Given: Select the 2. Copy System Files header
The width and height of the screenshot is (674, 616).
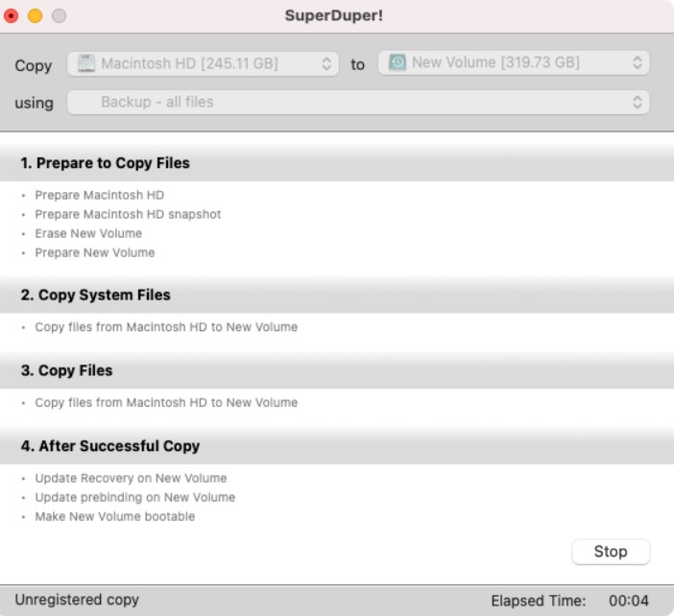Looking at the screenshot, I should [x=337, y=296].
